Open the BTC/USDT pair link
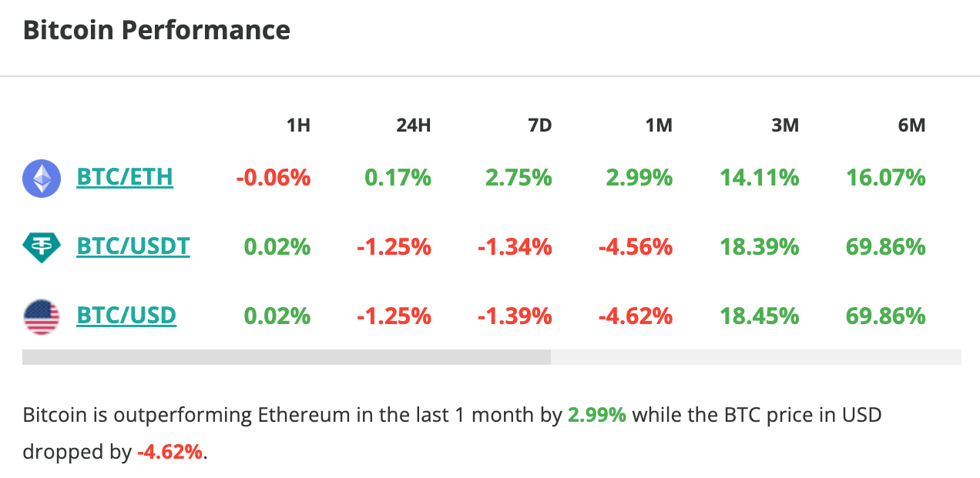 [133, 247]
